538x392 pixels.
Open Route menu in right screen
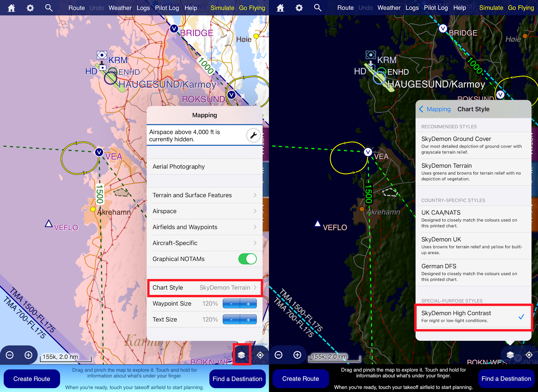(346, 8)
